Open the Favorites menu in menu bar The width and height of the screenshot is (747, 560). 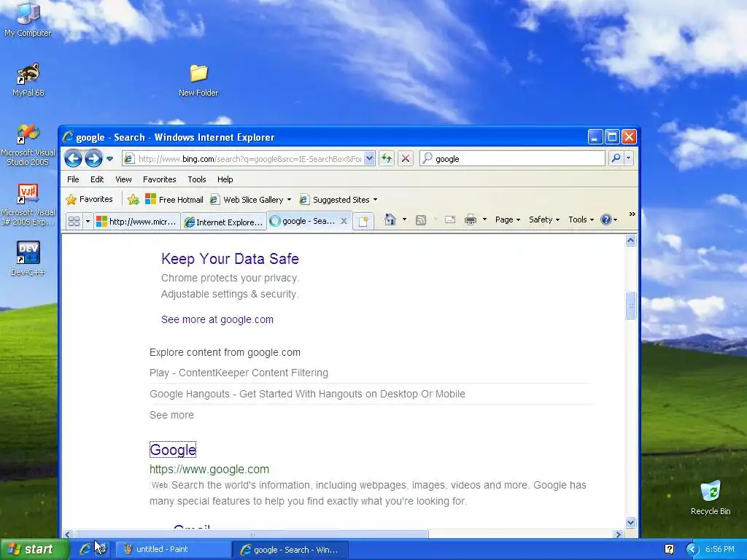(x=160, y=179)
